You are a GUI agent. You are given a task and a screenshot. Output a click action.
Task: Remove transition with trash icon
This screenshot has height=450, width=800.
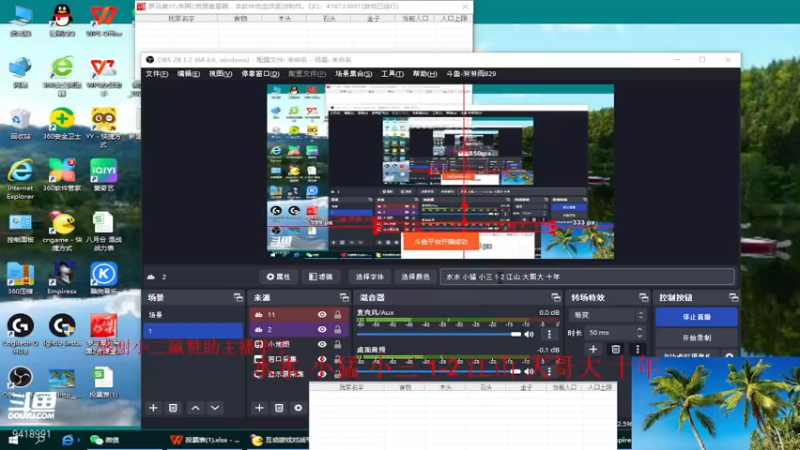(615, 349)
